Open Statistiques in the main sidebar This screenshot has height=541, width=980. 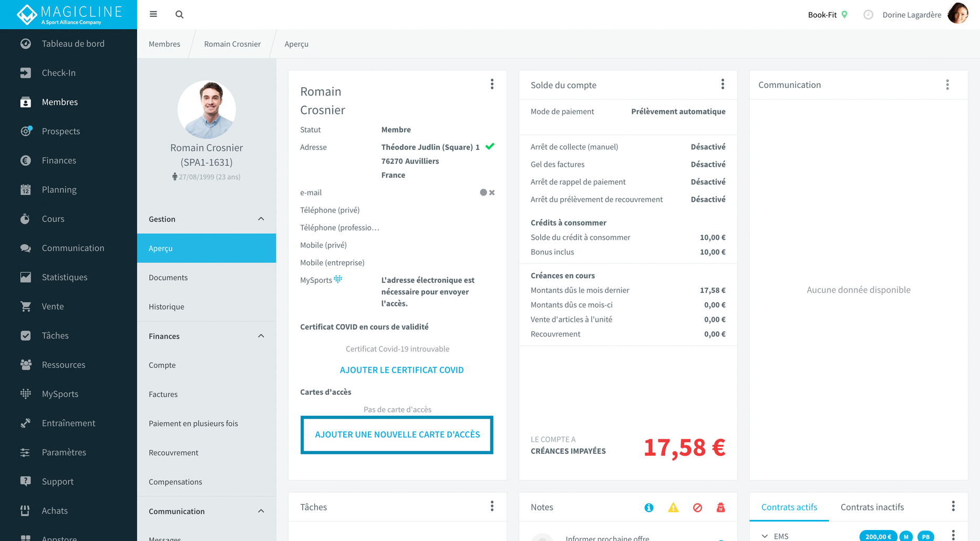65,277
